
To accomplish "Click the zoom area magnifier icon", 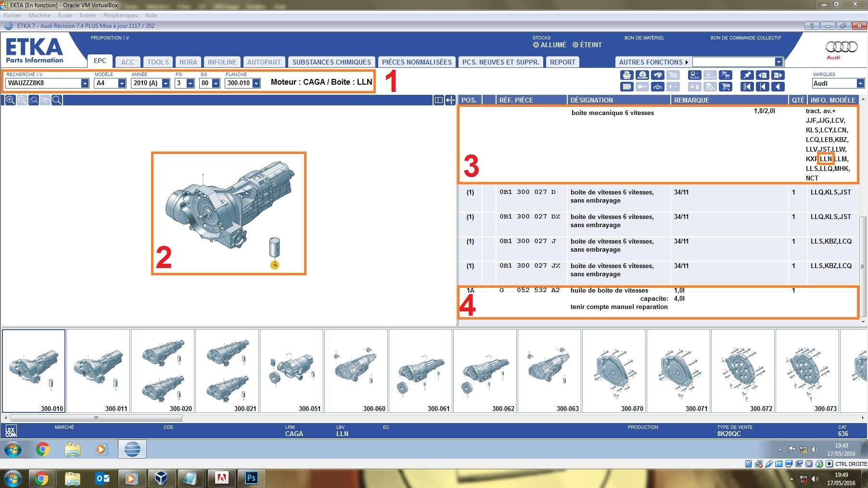I will [33, 100].
